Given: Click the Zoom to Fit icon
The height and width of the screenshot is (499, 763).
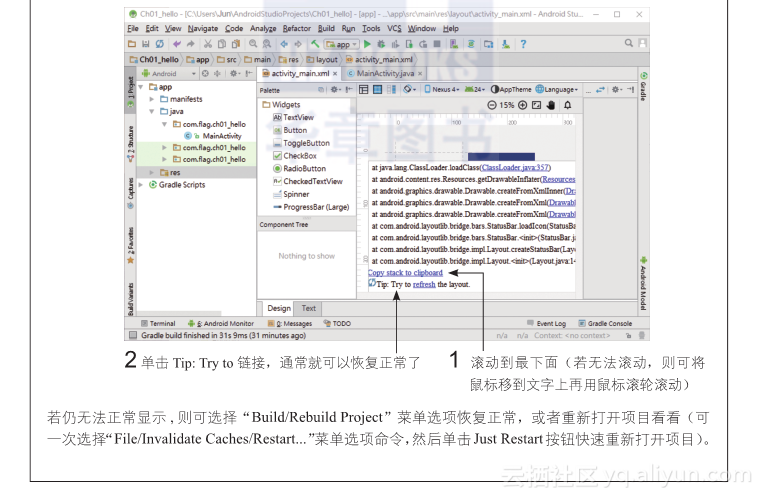Looking at the screenshot, I should pos(536,105).
